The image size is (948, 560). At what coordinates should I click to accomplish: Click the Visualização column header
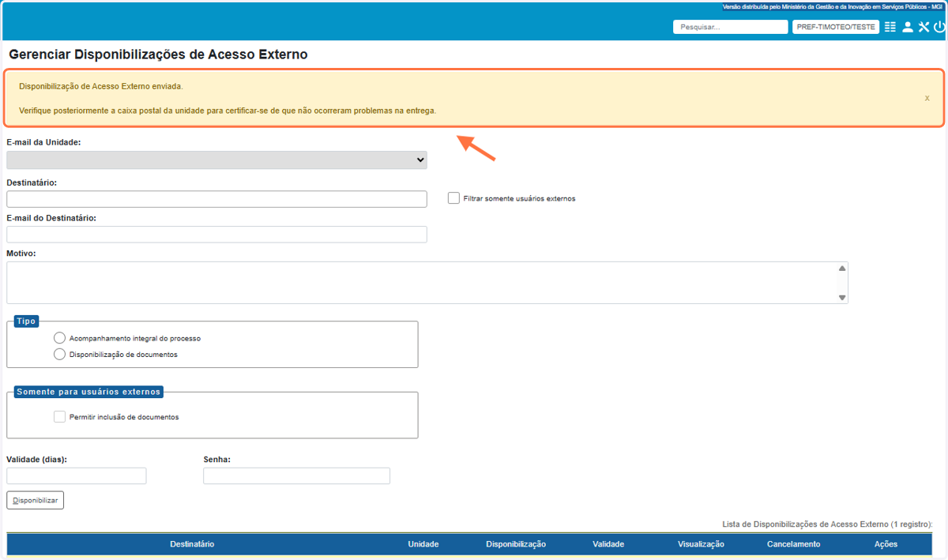click(x=701, y=544)
